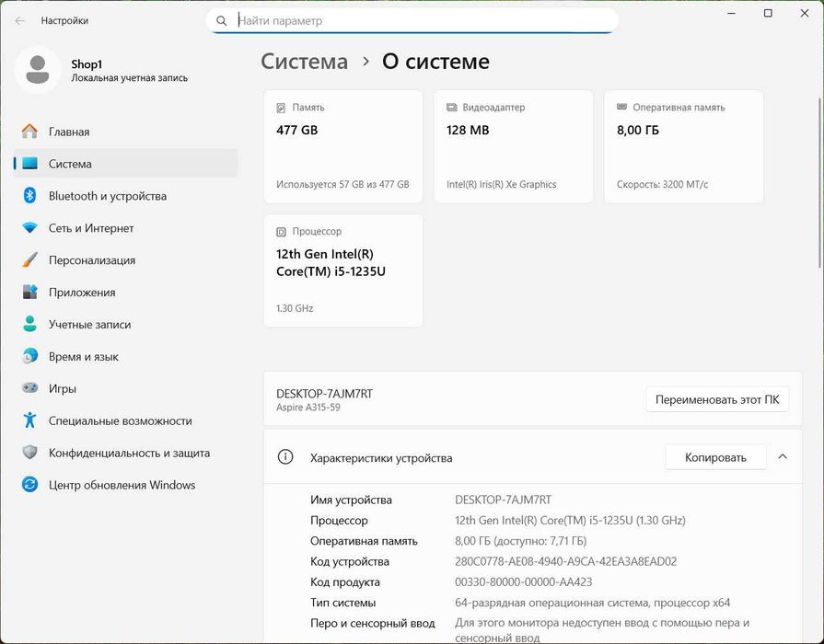The height and width of the screenshot is (644, 824).
Task: Collapse the Характеристики устройства section chevron
Action: point(783,457)
